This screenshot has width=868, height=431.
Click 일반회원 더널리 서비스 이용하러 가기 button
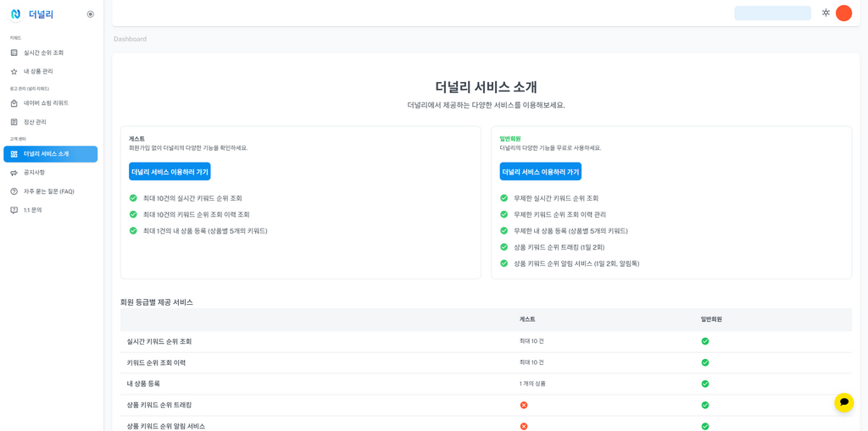click(x=540, y=172)
